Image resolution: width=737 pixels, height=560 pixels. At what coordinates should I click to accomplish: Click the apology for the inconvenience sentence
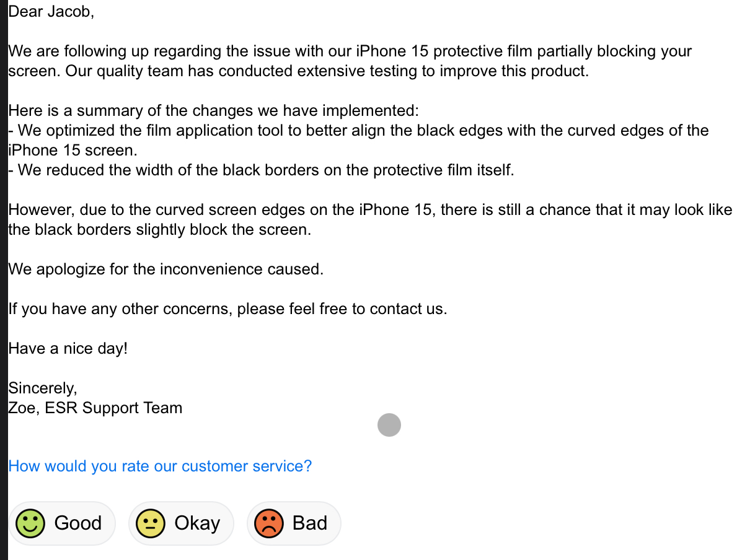pos(166,269)
